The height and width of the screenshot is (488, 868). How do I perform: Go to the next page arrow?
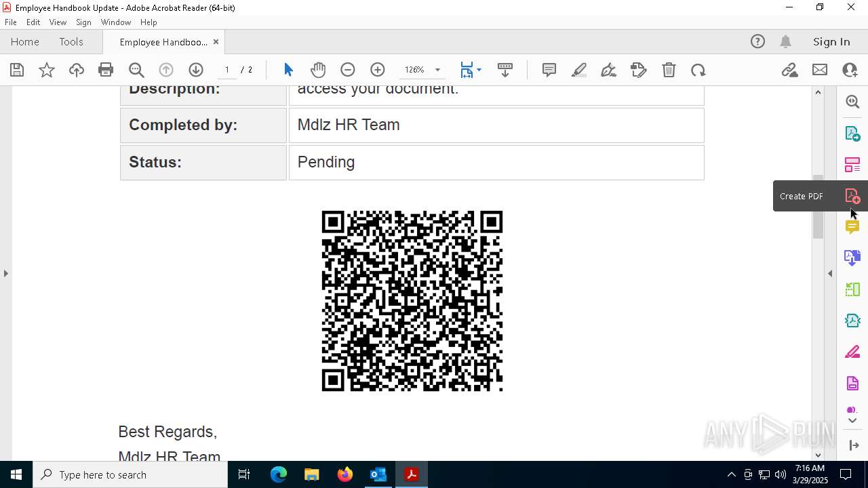[x=196, y=70]
